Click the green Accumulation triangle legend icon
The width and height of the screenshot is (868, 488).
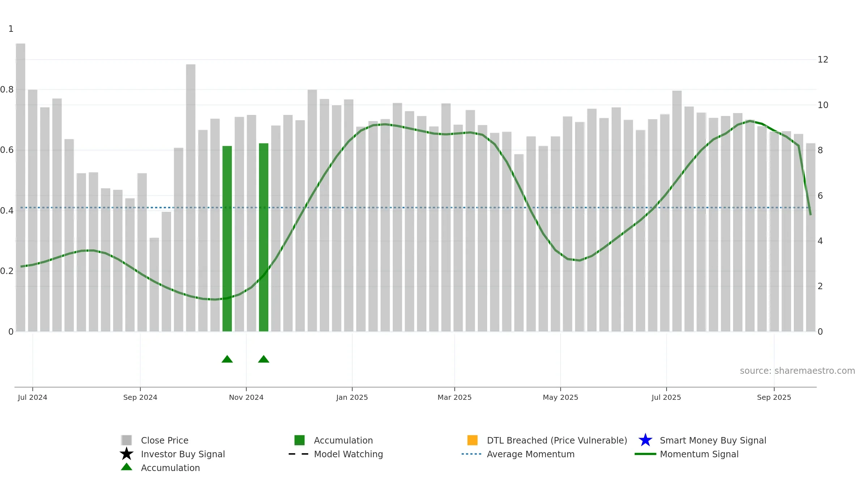[127, 467]
